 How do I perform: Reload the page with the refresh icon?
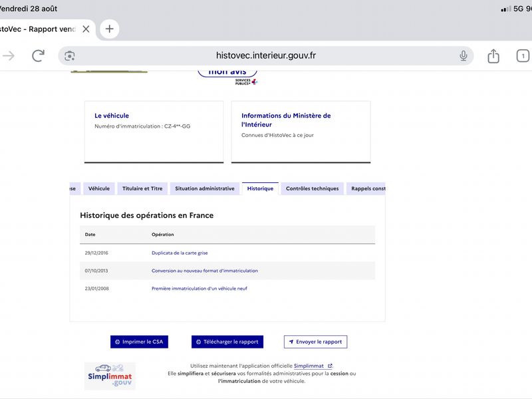click(38, 56)
